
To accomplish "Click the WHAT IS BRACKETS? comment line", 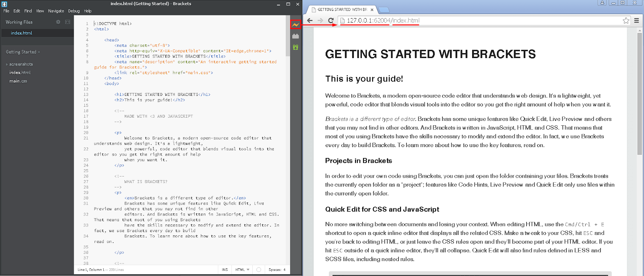I will click(x=146, y=182).
